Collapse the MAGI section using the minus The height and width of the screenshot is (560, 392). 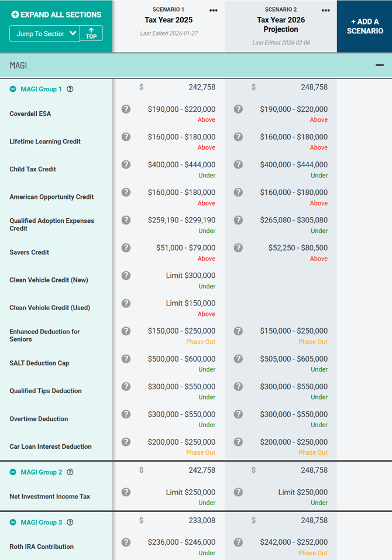pos(380,66)
